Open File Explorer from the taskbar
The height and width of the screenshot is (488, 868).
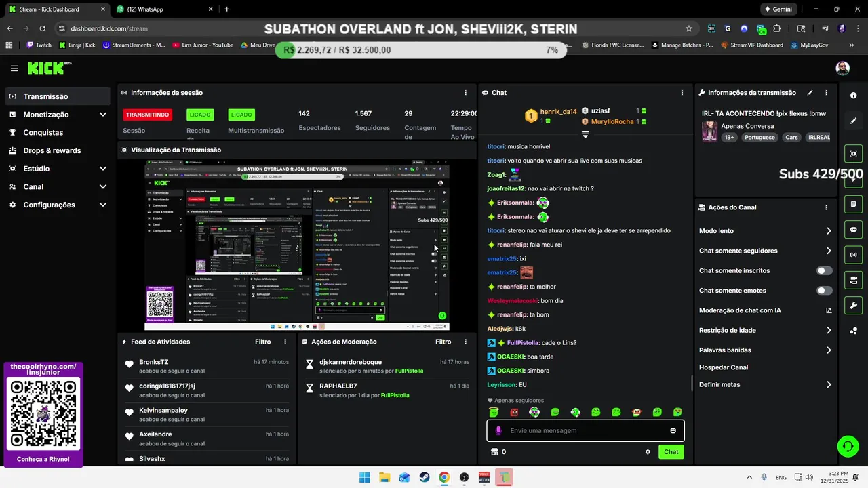pyautogui.click(x=384, y=477)
